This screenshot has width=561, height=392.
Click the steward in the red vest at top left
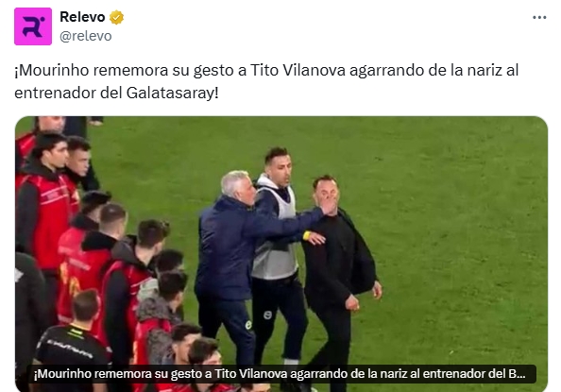42,200
